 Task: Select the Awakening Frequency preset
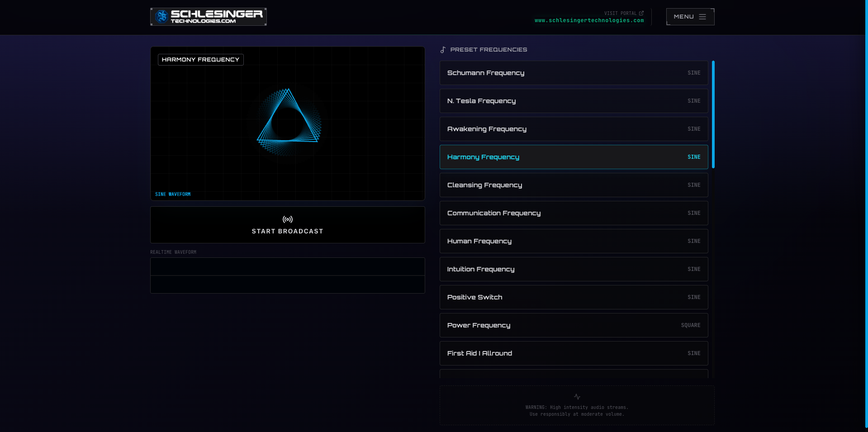click(x=574, y=129)
